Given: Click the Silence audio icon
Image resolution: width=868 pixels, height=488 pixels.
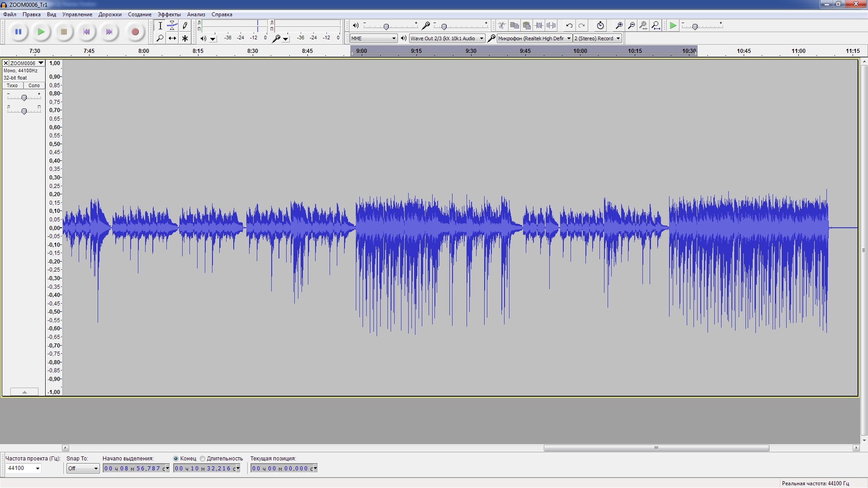Looking at the screenshot, I should pyautogui.click(x=551, y=26).
